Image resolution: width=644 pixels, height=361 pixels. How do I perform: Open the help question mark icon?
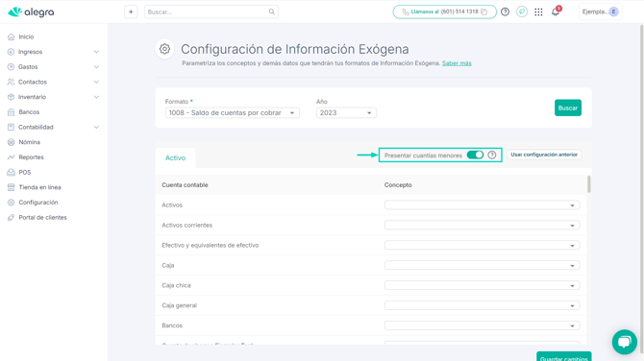tap(506, 12)
